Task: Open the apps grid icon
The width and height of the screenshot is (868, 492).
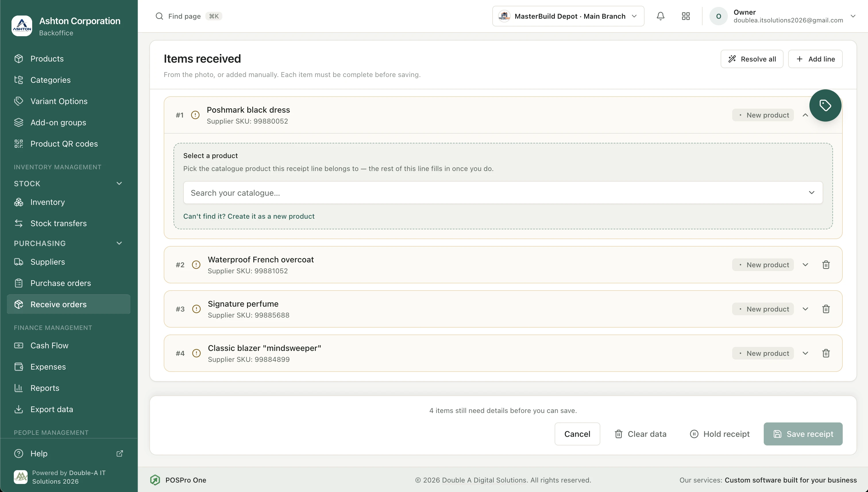Action: 686,16
